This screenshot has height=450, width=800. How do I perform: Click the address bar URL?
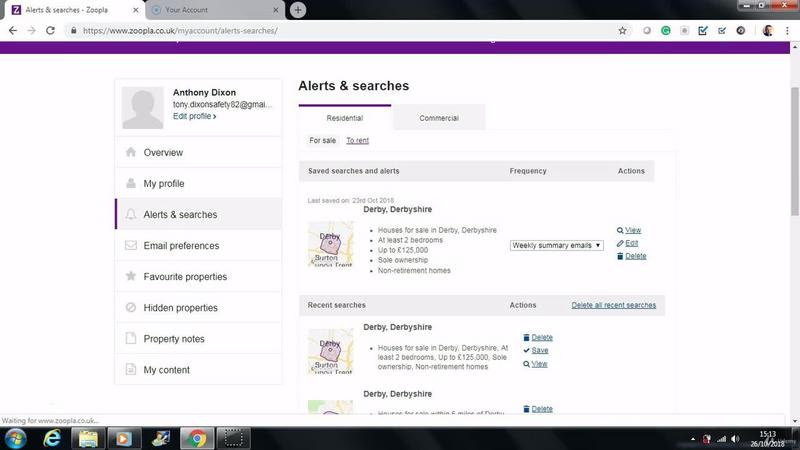[180, 31]
